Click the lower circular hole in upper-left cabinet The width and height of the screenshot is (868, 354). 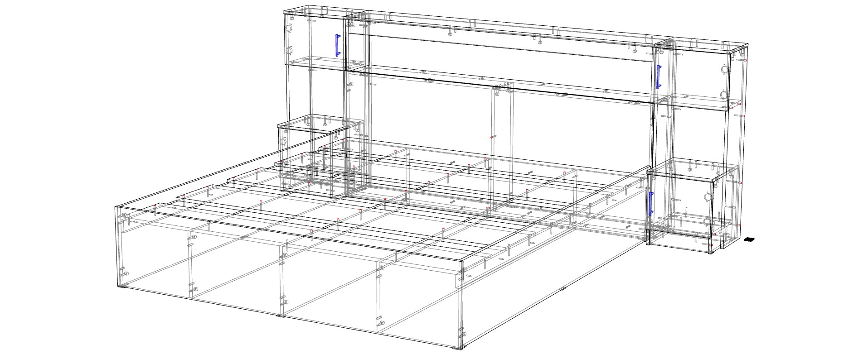click(x=290, y=50)
